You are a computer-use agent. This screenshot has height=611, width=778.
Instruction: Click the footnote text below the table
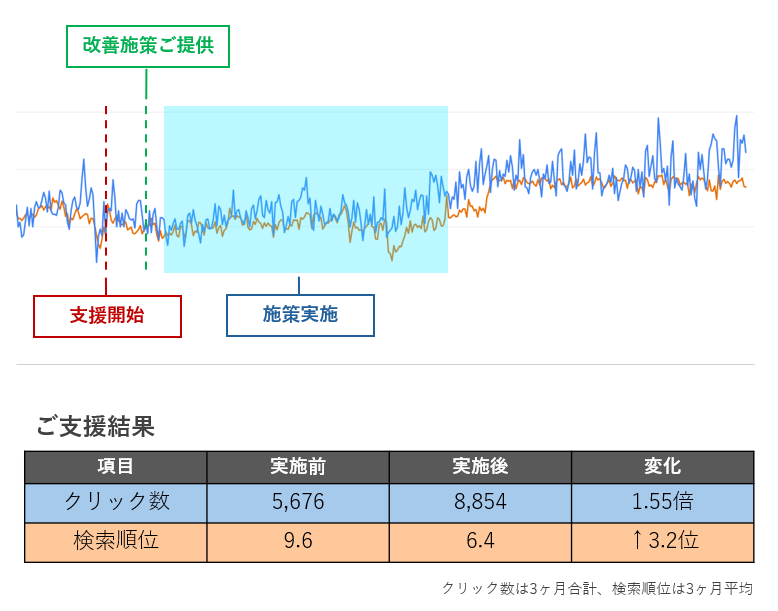[x=597, y=589]
